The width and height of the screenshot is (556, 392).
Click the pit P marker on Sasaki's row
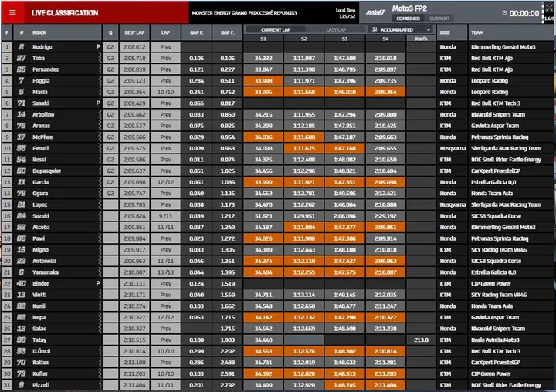[x=98, y=103]
